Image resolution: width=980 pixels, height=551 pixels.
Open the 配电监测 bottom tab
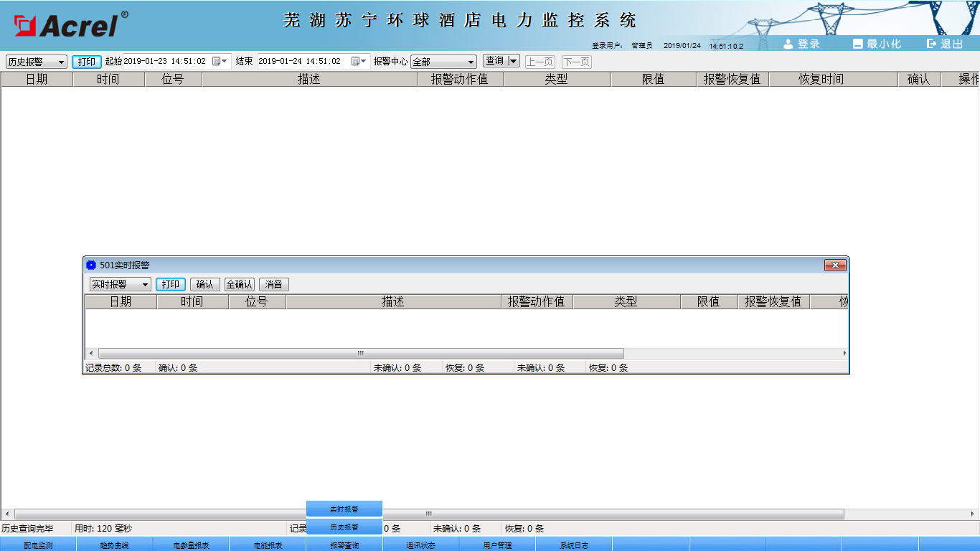(38, 545)
